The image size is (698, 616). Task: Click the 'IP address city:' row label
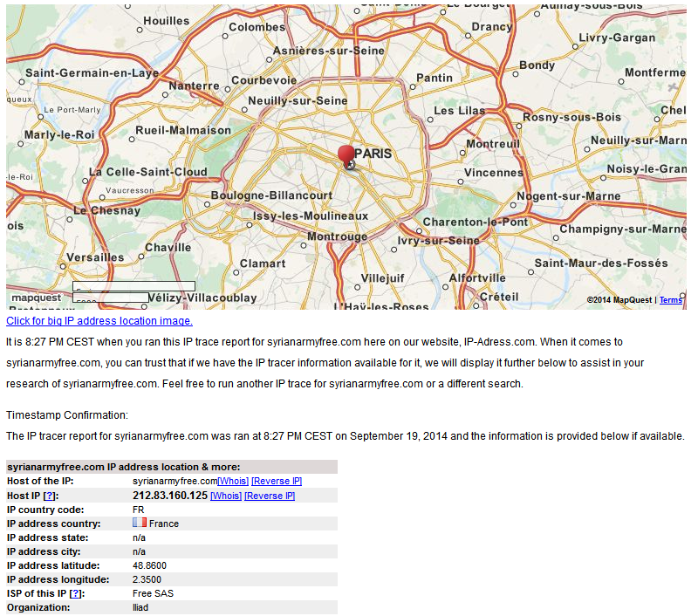pyautogui.click(x=44, y=552)
